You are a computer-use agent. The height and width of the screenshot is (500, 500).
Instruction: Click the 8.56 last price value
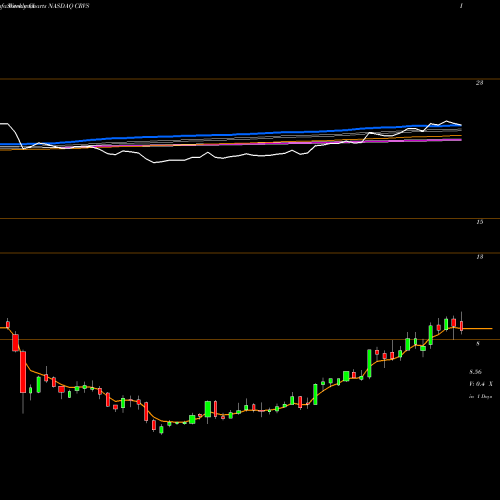click(x=475, y=372)
